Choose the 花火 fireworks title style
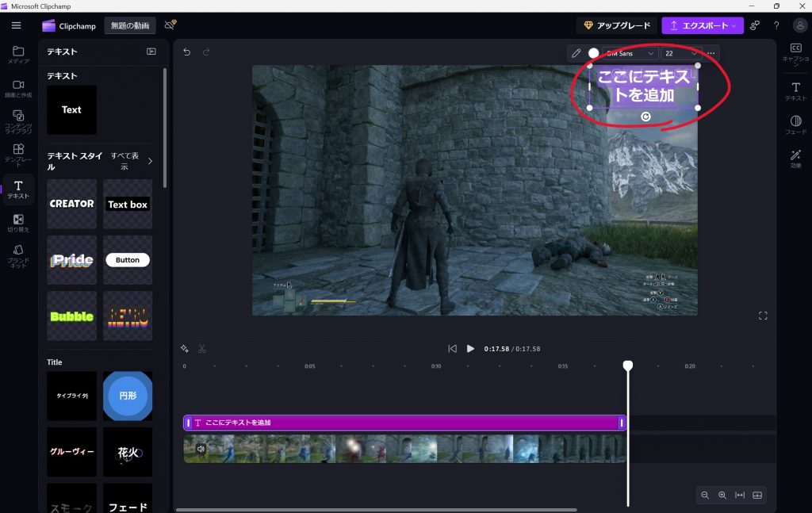Viewport: 812px width, 513px height. [128, 452]
